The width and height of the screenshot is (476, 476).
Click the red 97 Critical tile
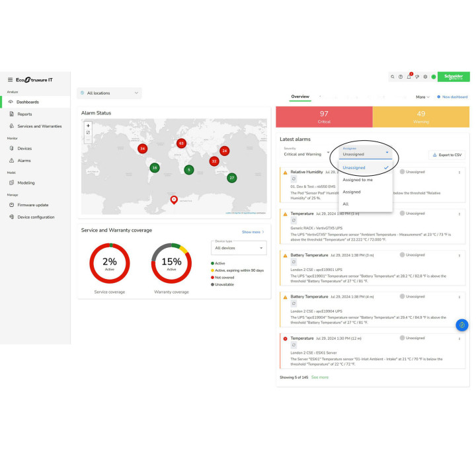(324, 117)
